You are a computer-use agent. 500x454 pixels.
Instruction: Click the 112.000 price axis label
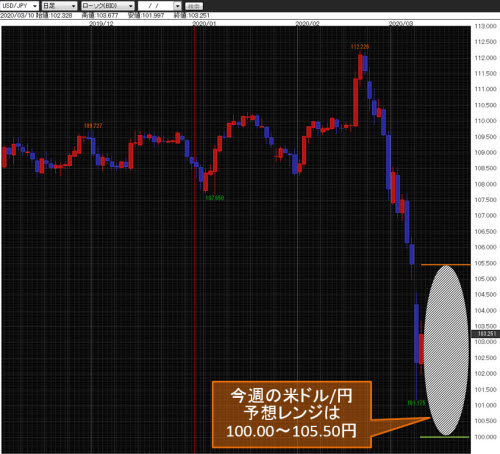(x=486, y=58)
